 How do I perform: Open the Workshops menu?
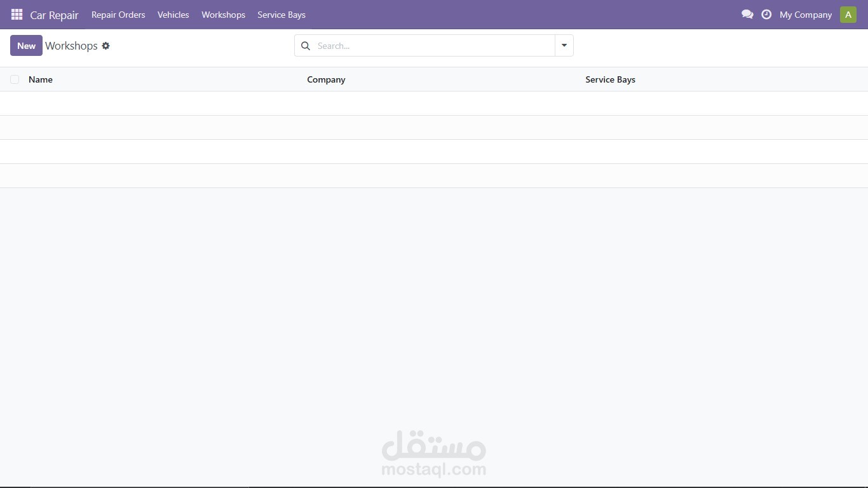pyautogui.click(x=223, y=15)
